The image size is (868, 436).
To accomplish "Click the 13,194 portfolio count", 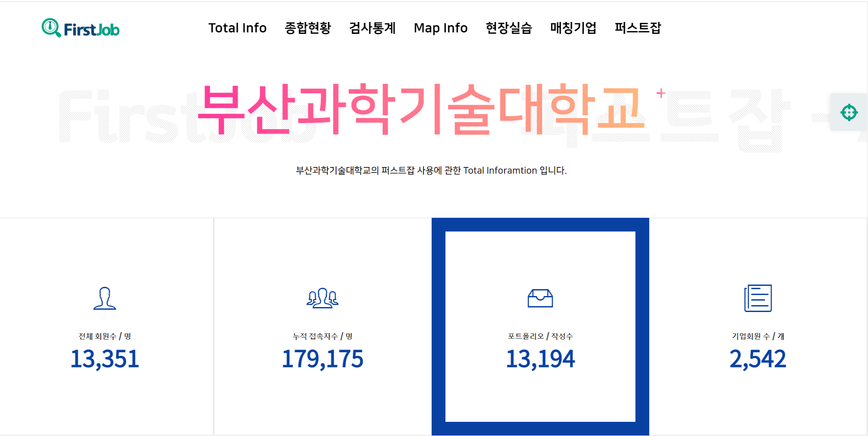I will [x=540, y=359].
